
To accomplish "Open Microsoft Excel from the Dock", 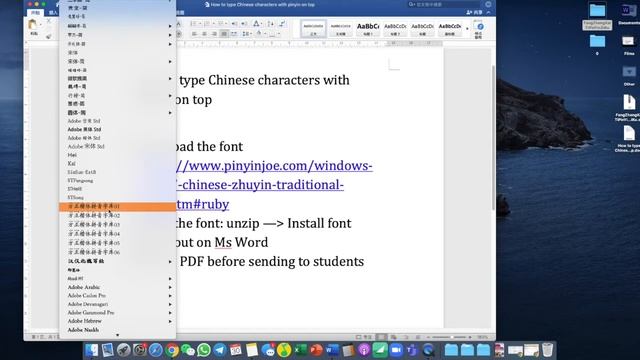I will [300, 350].
